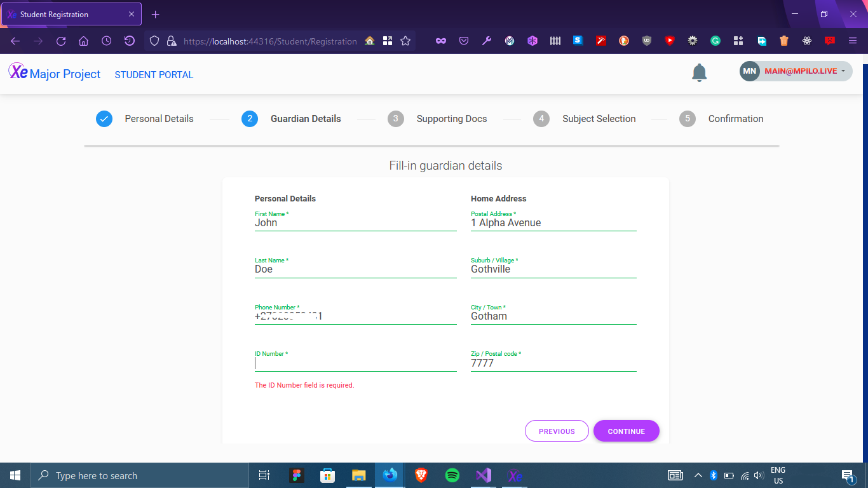The width and height of the screenshot is (868, 488).
Task: Switch to the Student Registration browser tab
Action: point(71,14)
